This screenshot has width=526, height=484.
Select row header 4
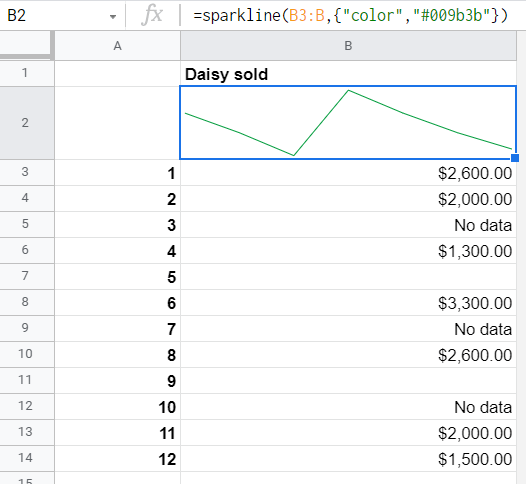pyautogui.click(x=27, y=199)
